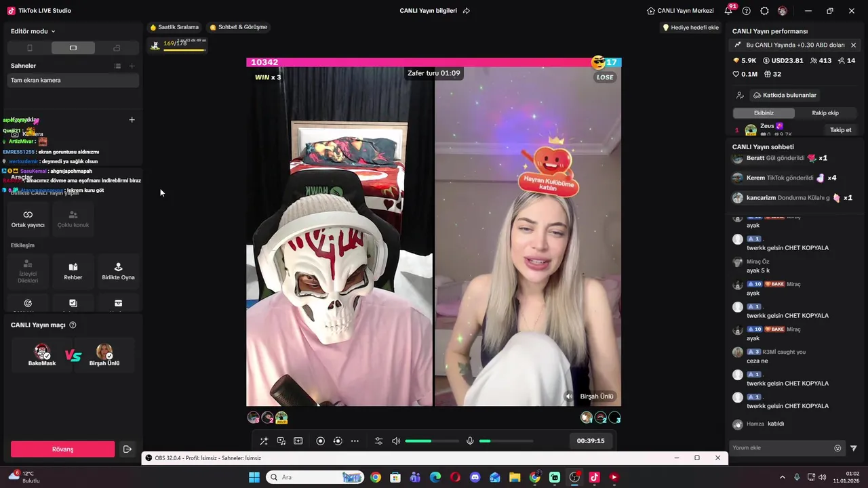The image size is (868, 488).
Task: Switch to landscape layout mode
Action: click(73, 48)
